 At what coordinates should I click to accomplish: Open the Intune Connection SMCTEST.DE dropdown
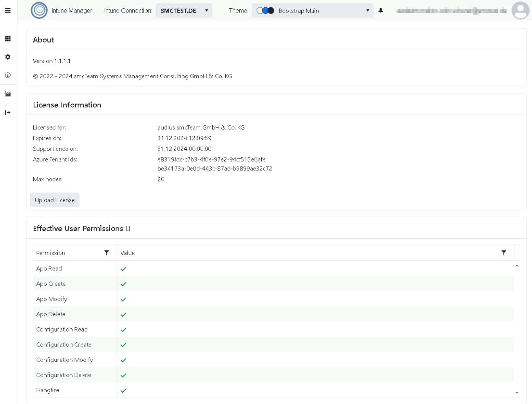click(184, 11)
